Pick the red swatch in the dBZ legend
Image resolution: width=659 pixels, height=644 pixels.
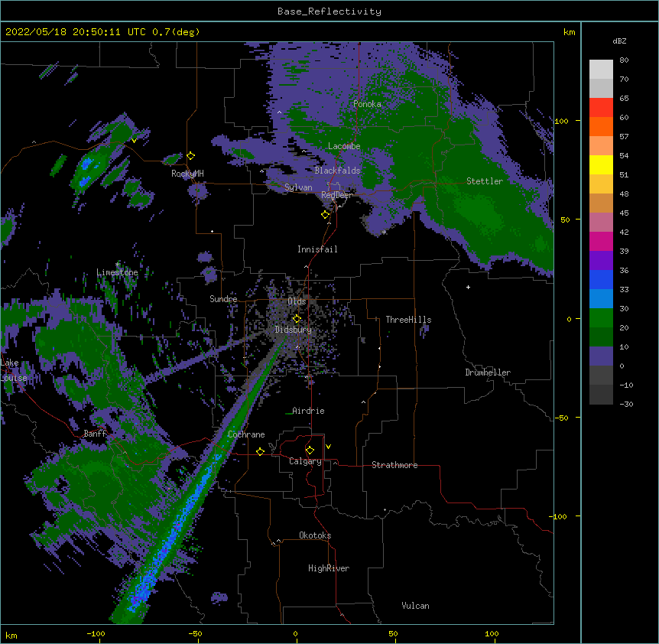(601, 108)
